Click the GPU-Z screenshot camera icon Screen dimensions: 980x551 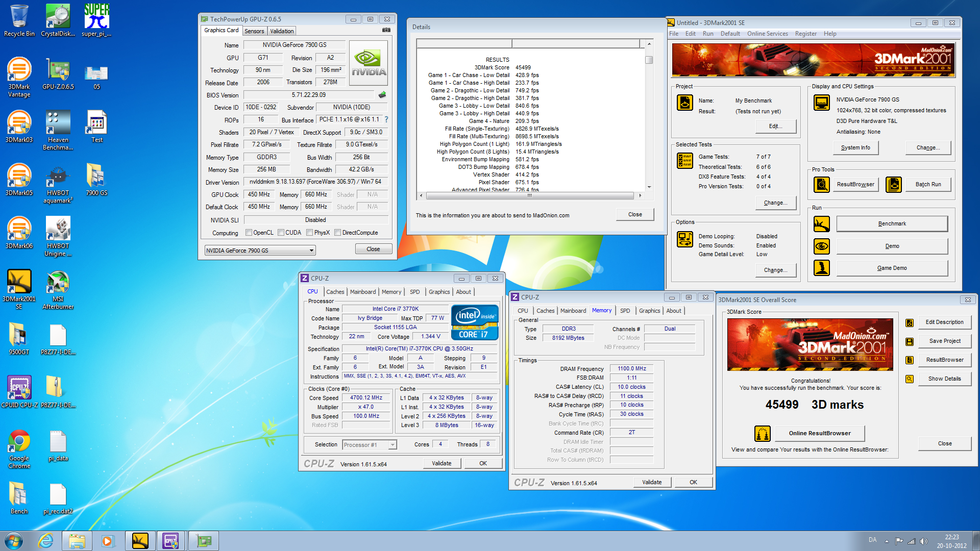point(386,30)
